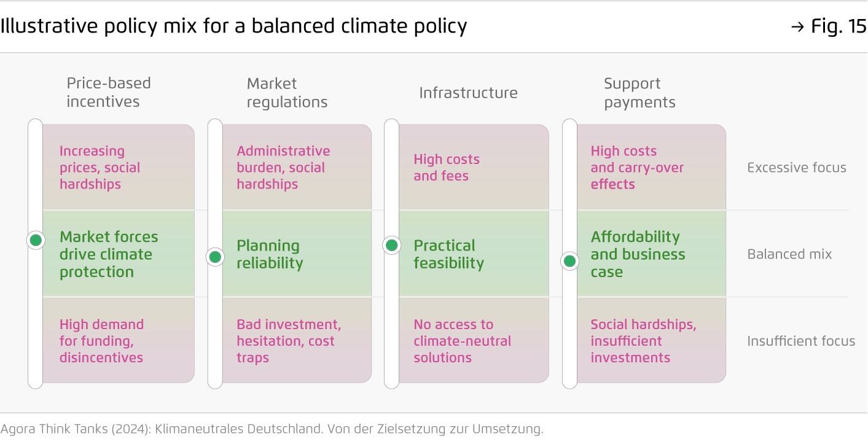Select the Price-based incentives column heading
The width and height of the screenshot is (868, 444).
108,92
